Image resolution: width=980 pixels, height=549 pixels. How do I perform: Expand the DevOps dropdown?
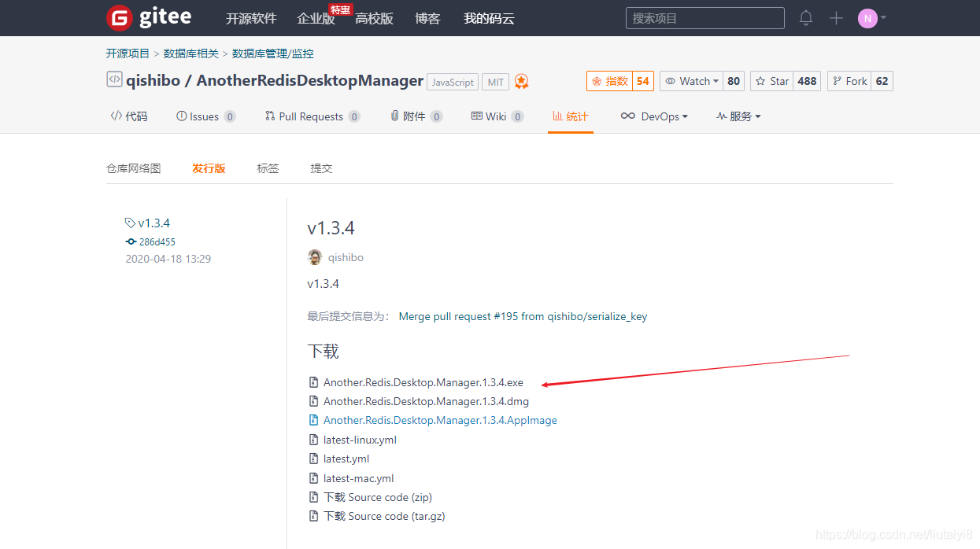coord(654,116)
